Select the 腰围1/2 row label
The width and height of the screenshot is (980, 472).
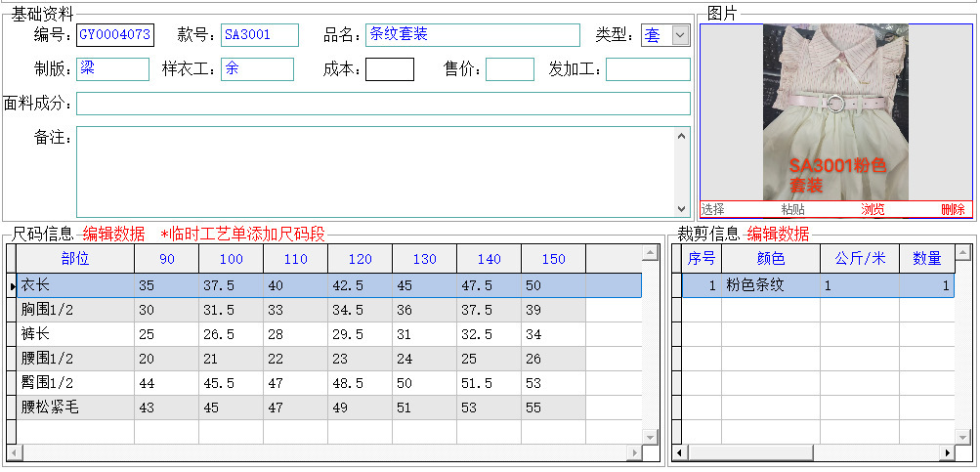coord(75,359)
